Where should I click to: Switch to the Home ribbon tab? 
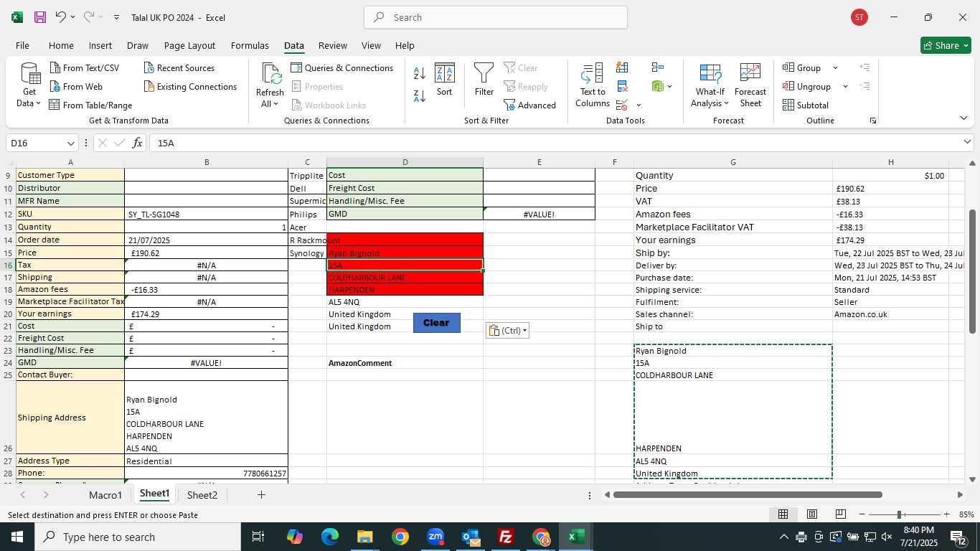point(61,45)
